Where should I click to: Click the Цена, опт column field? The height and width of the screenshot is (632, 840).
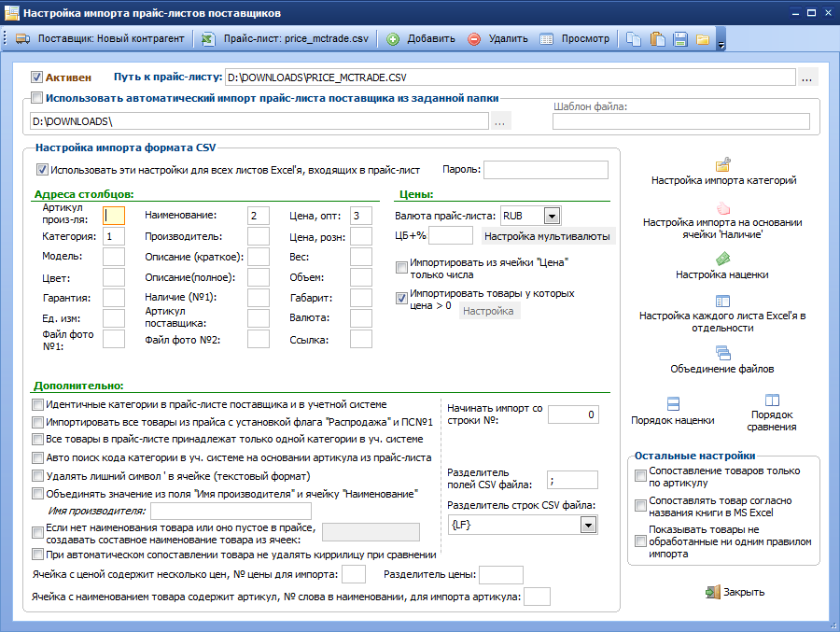point(361,216)
